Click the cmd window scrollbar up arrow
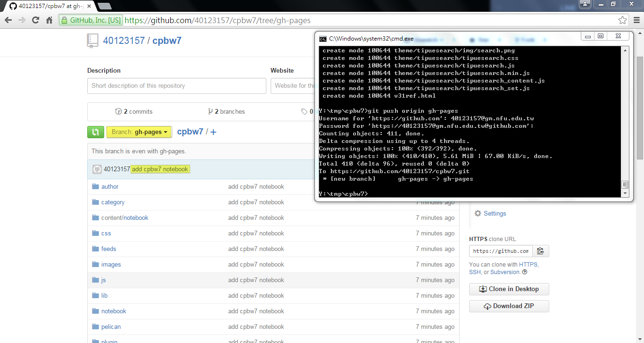The height and width of the screenshot is (343, 644). (x=626, y=50)
